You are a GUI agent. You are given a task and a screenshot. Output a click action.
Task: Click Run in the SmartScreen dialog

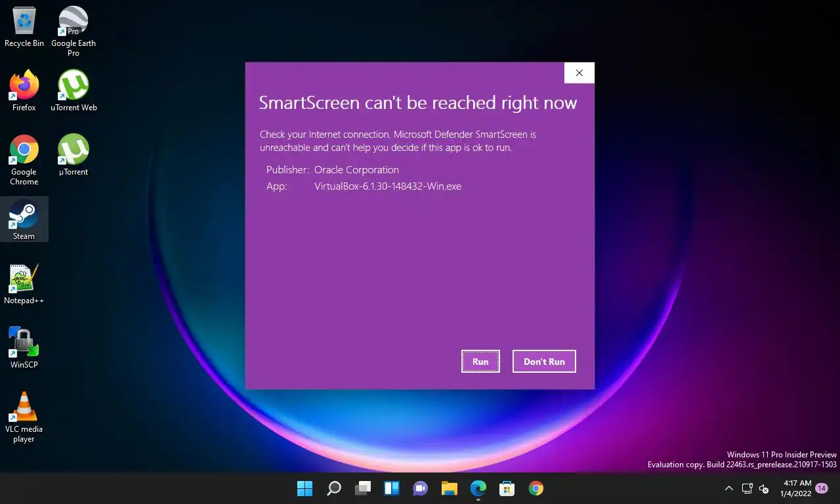click(x=480, y=361)
